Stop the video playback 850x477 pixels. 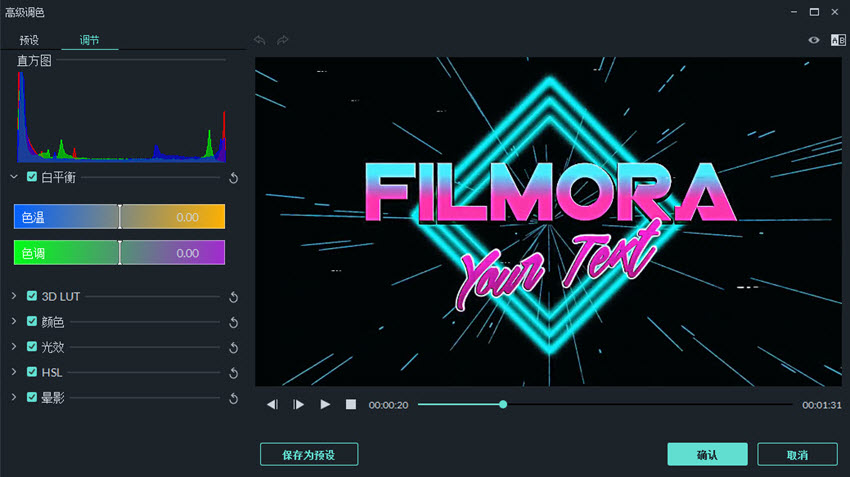pos(351,404)
